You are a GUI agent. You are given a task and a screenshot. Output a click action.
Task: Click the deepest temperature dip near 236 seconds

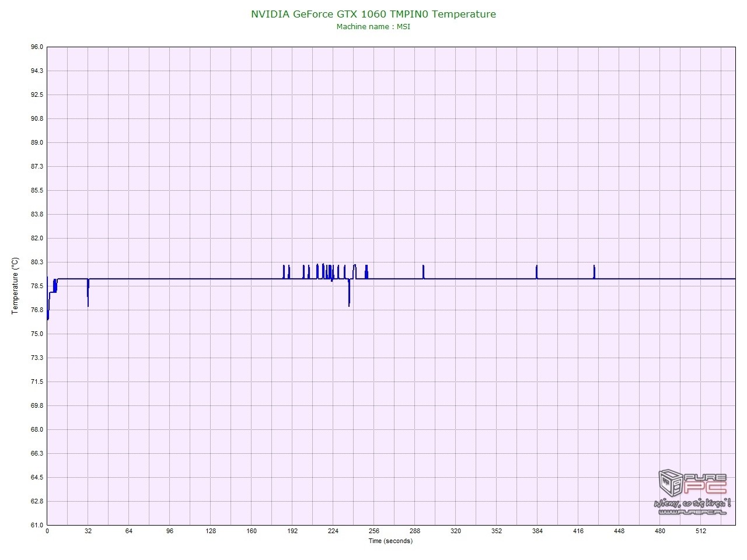click(349, 293)
